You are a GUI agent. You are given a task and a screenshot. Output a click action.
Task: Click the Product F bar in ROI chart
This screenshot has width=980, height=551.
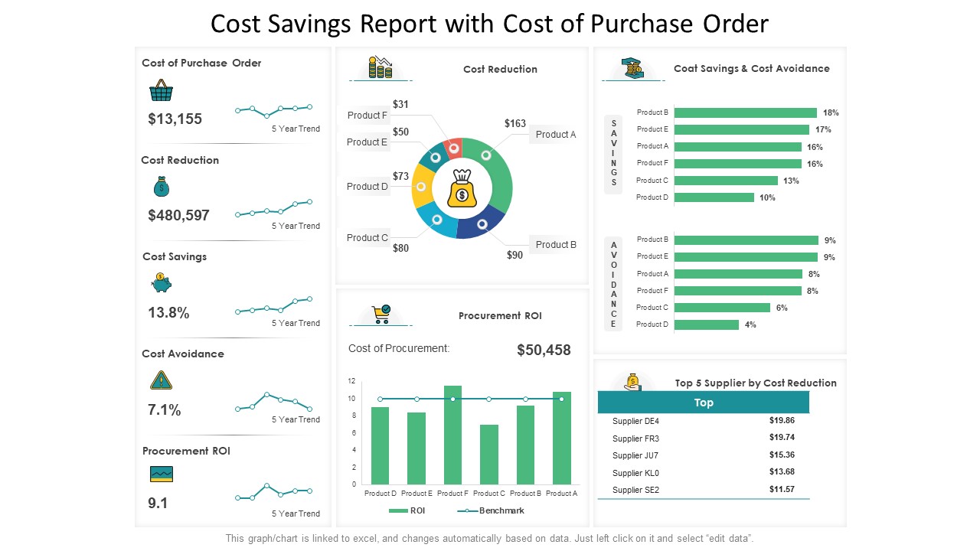pyautogui.click(x=452, y=435)
